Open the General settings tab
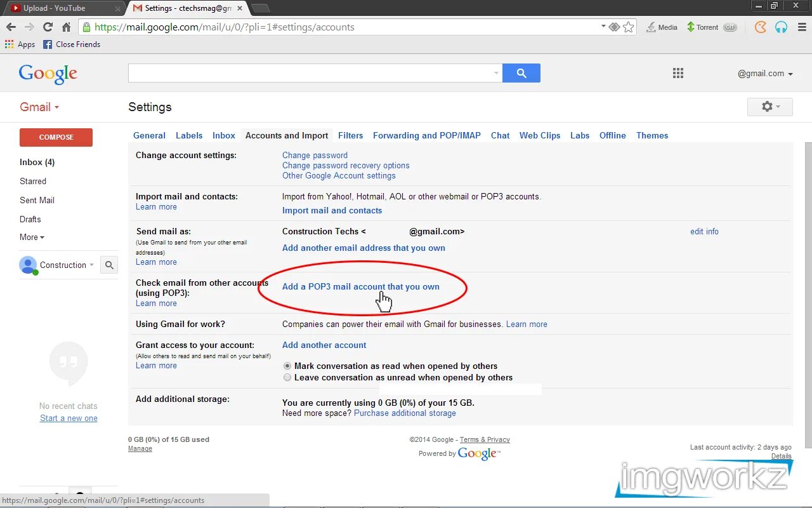Viewport: 812px width, 508px height. (149, 136)
